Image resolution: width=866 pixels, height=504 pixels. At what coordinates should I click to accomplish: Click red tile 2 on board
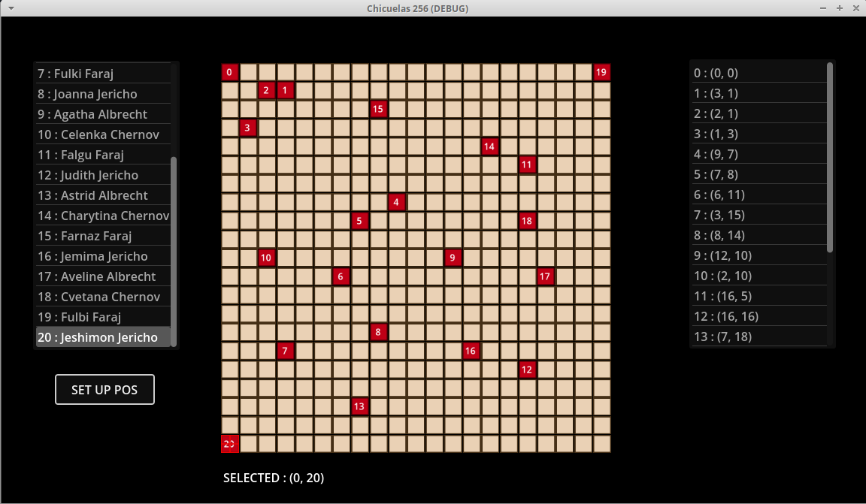(x=266, y=90)
